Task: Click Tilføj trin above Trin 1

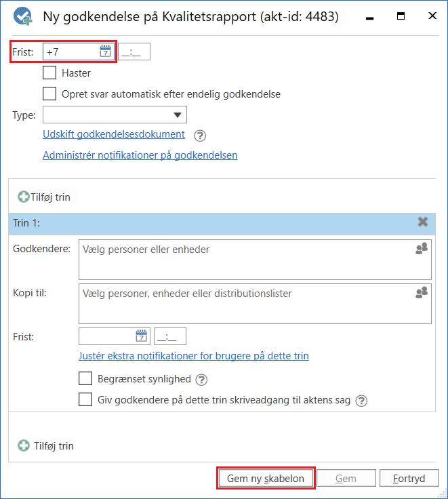Action: [x=44, y=197]
